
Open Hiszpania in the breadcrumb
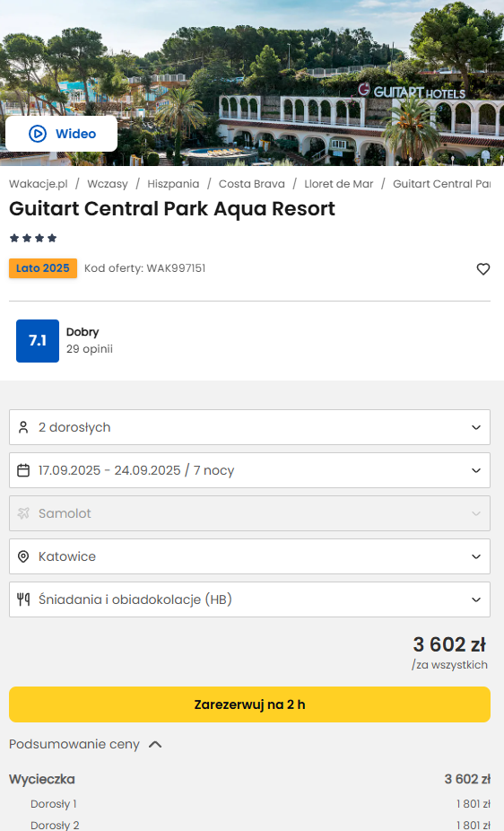click(x=173, y=184)
